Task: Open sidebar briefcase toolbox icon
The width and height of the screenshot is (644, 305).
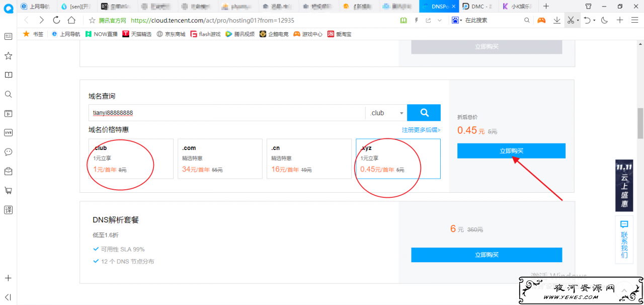Action: click(x=8, y=171)
